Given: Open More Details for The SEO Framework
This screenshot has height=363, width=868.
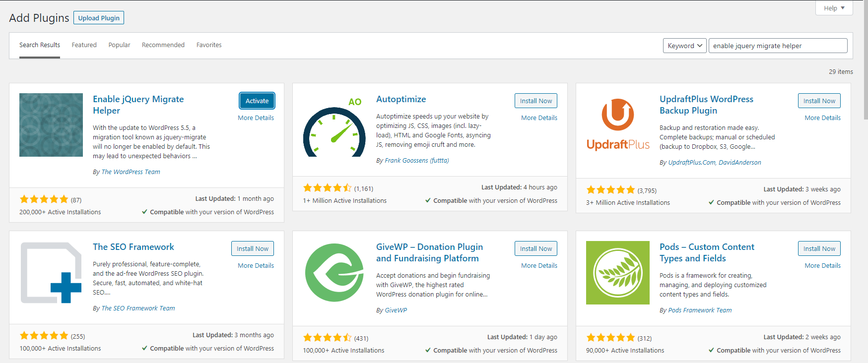Looking at the screenshot, I should pos(256,266).
